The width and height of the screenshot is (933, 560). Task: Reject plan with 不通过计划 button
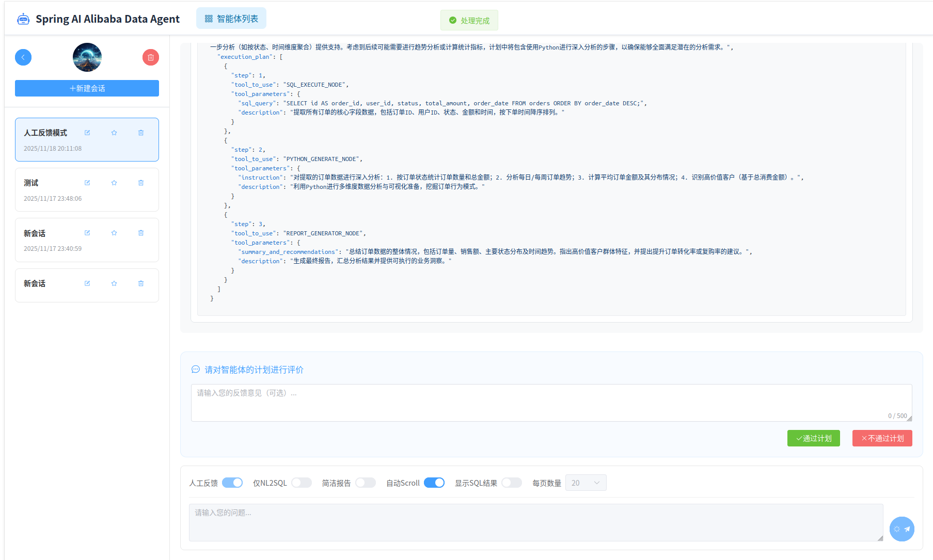point(882,438)
